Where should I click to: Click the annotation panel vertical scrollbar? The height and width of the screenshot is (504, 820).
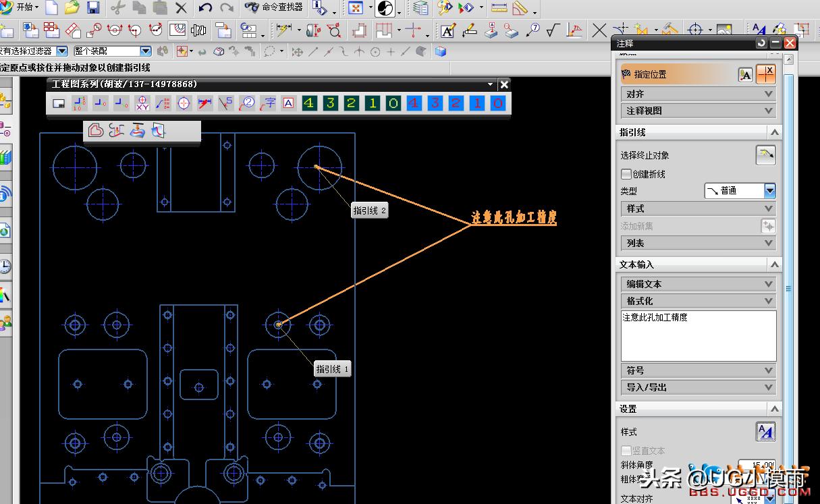[x=788, y=288]
